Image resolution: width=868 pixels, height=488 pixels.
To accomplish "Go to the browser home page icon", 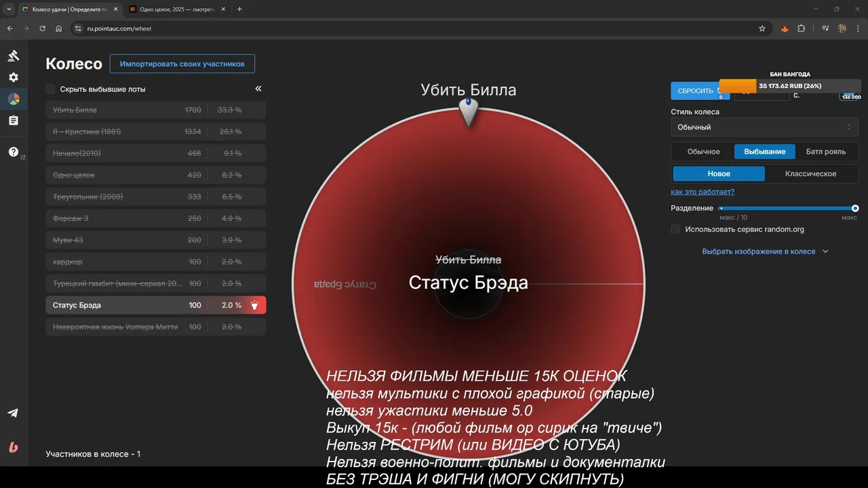I will click(x=59, y=28).
